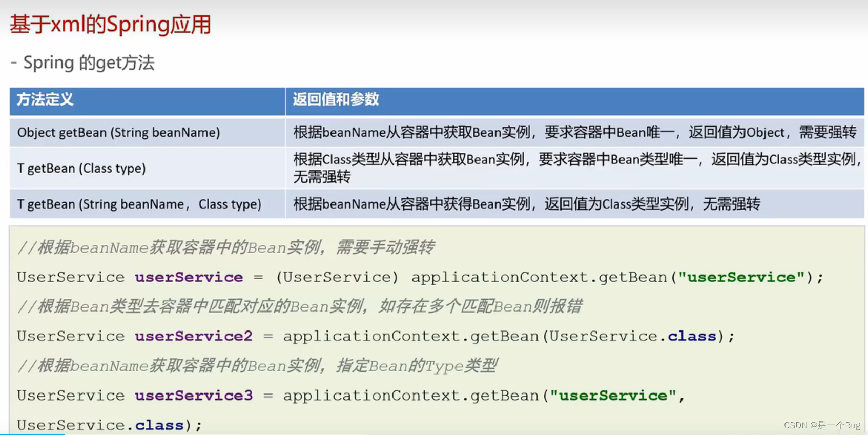Screen dimensions: 868x435
Task: Click the subtitle 'Spring 的get方法'
Action: pos(89,63)
